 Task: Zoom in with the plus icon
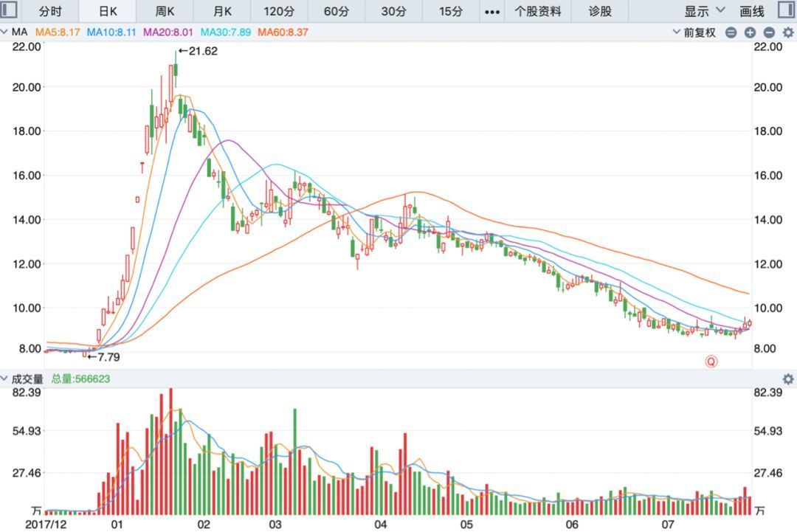point(750,32)
